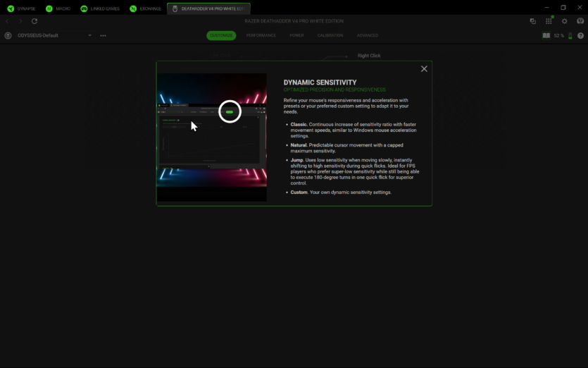Viewport: 588px width, 368px height.
Task: Click the back navigation arrow
Action: 7,21
